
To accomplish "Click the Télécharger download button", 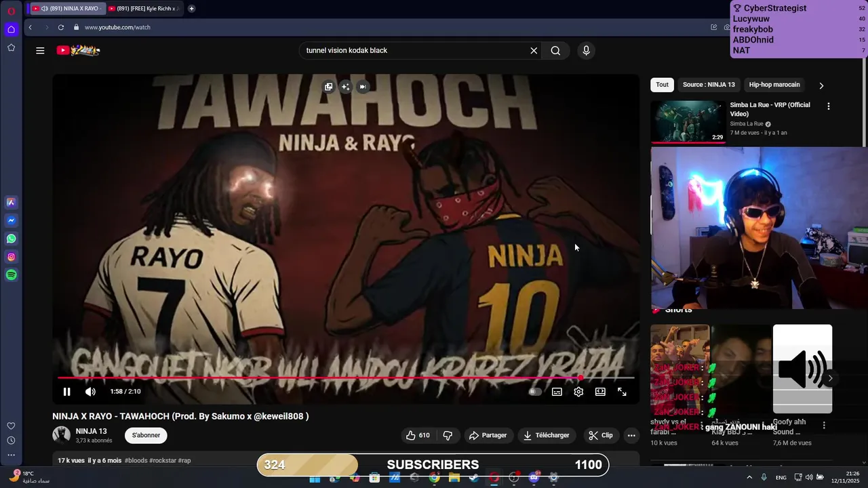I will point(546,435).
